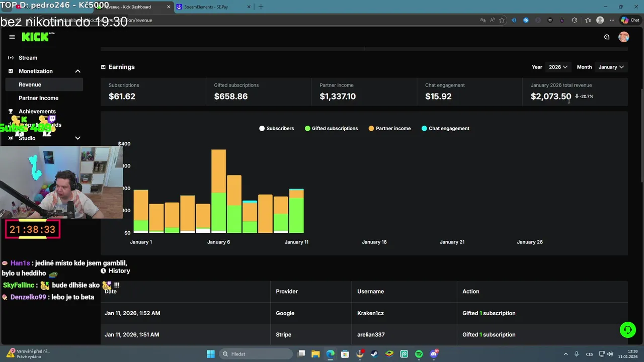This screenshot has width=644, height=362.
Task: Toggle the Gifted subscriptions chart legend
Action: (x=331, y=128)
